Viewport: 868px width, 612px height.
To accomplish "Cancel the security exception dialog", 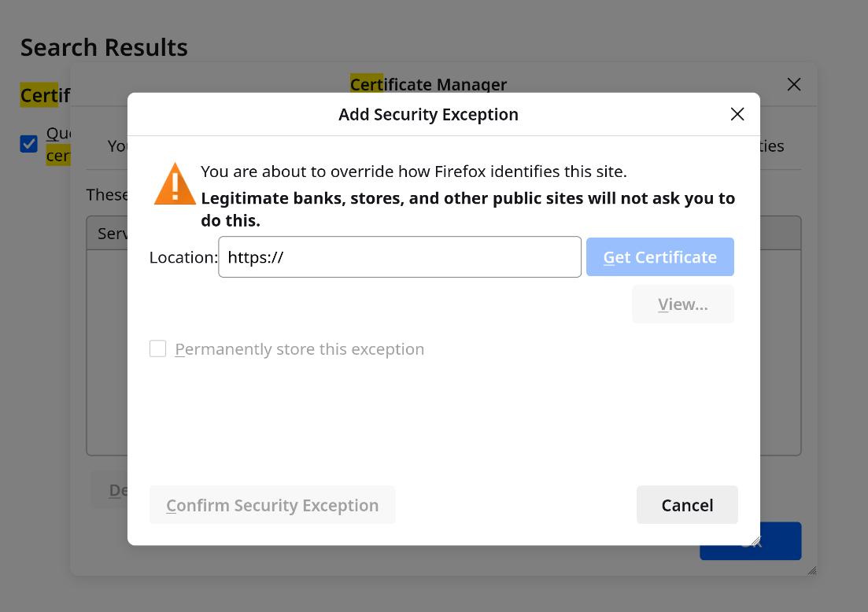I will pyautogui.click(x=687, y=505).
